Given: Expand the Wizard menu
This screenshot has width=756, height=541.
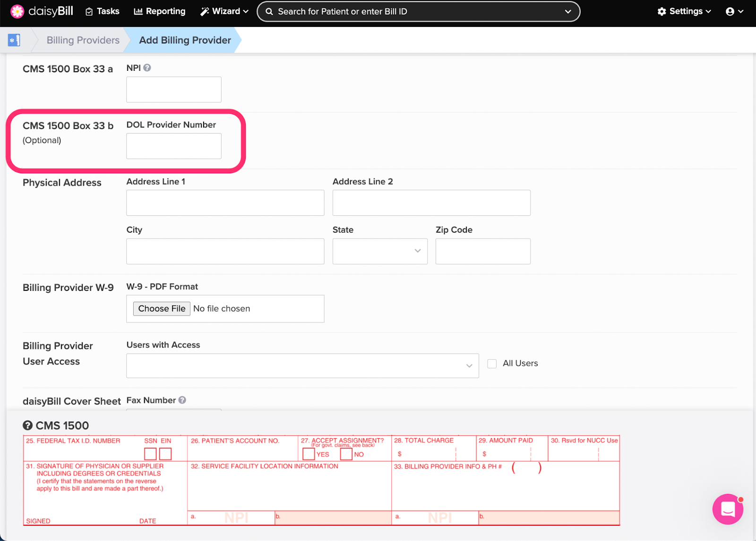Looking at the screenshot, I should [224, 11].
